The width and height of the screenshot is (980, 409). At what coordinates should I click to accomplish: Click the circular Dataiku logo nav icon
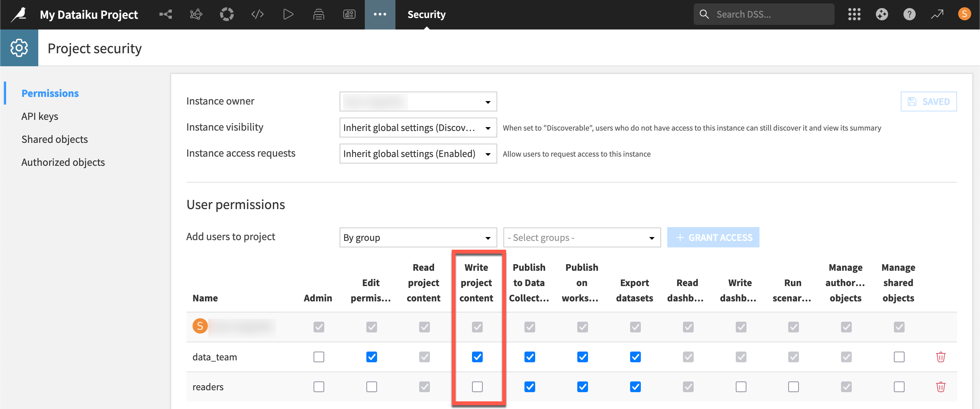[227, 15]
